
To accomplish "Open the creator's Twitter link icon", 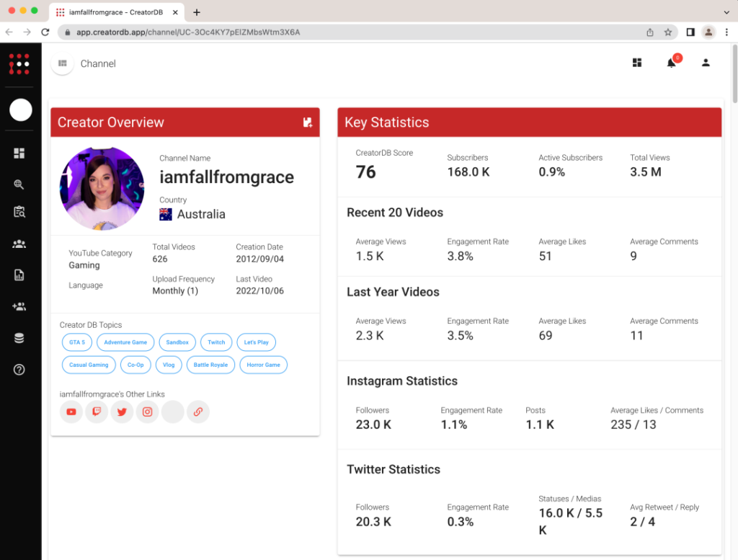I will coord(122,412).
